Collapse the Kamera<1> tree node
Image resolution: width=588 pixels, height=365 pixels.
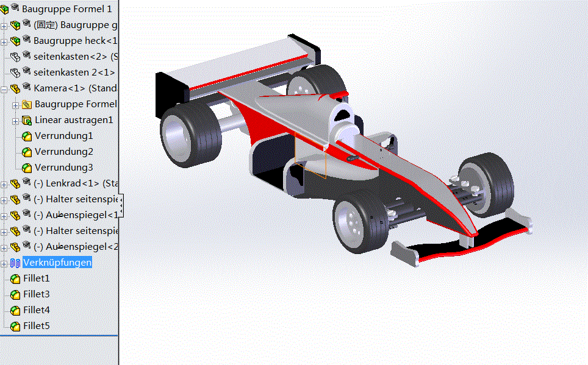[x=3, y=88]
